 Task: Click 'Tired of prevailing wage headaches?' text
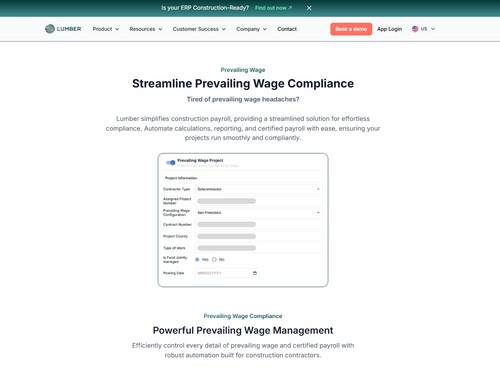tap(243, 99)
